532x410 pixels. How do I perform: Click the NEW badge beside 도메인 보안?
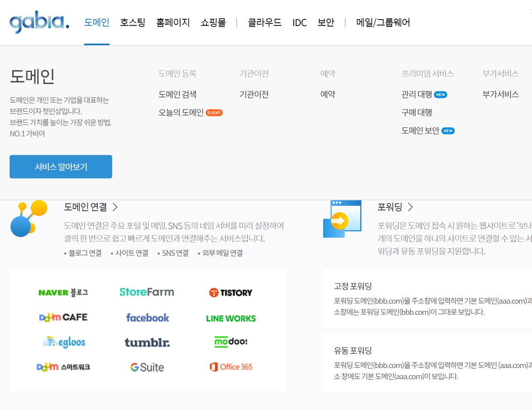448,131
